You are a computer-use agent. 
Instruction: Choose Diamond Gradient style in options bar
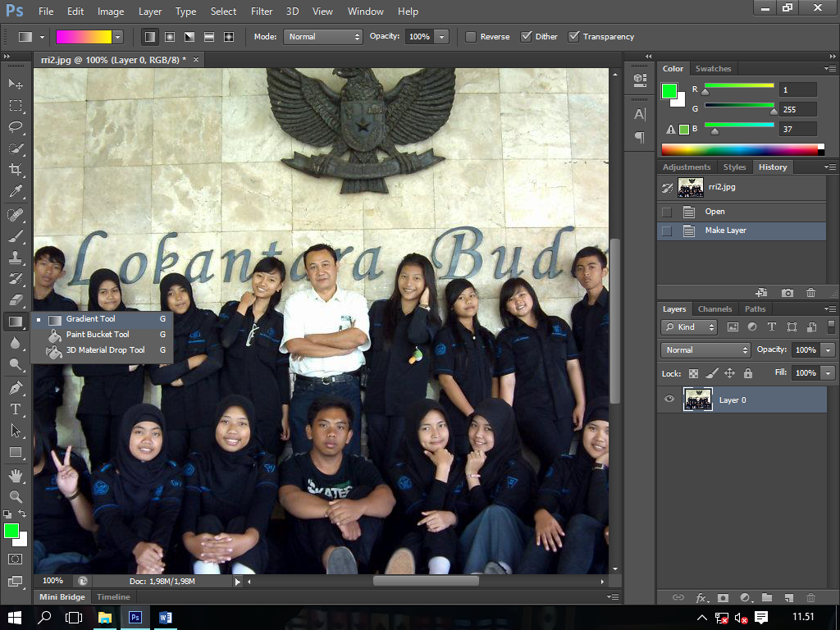[x=229, y=36]
